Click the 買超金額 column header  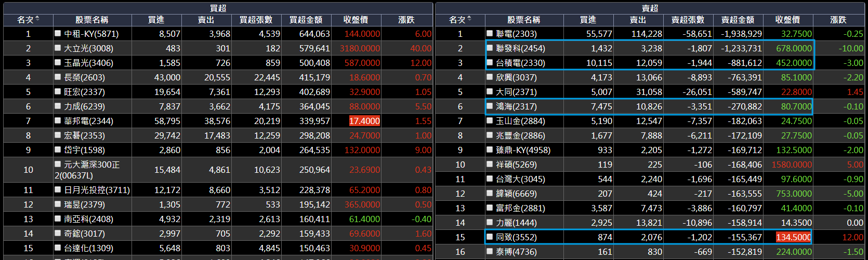point(306,20)
